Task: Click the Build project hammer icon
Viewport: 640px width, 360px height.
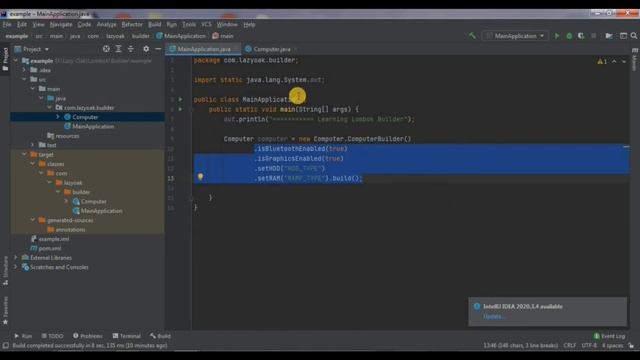Action: click(472, 36)
